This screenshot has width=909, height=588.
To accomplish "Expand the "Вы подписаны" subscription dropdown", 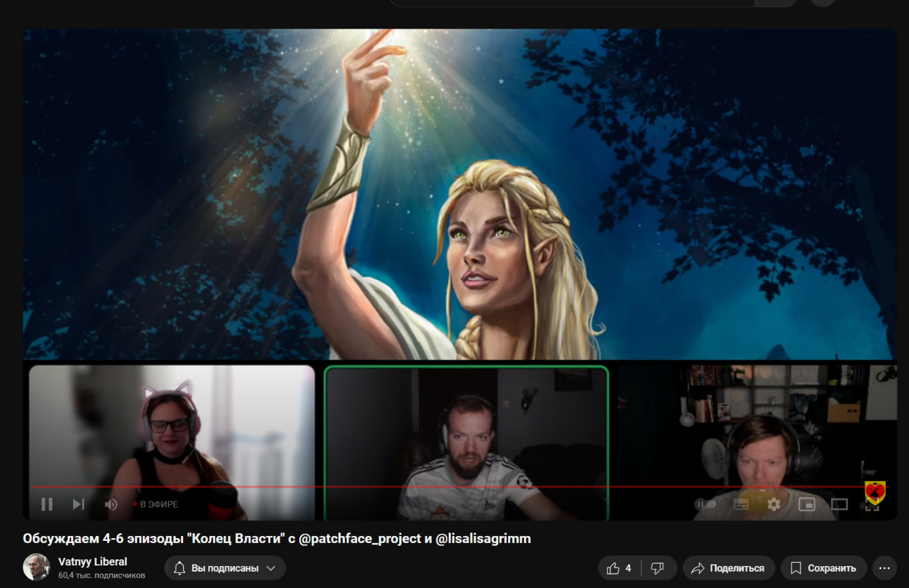I will [225, 568].
